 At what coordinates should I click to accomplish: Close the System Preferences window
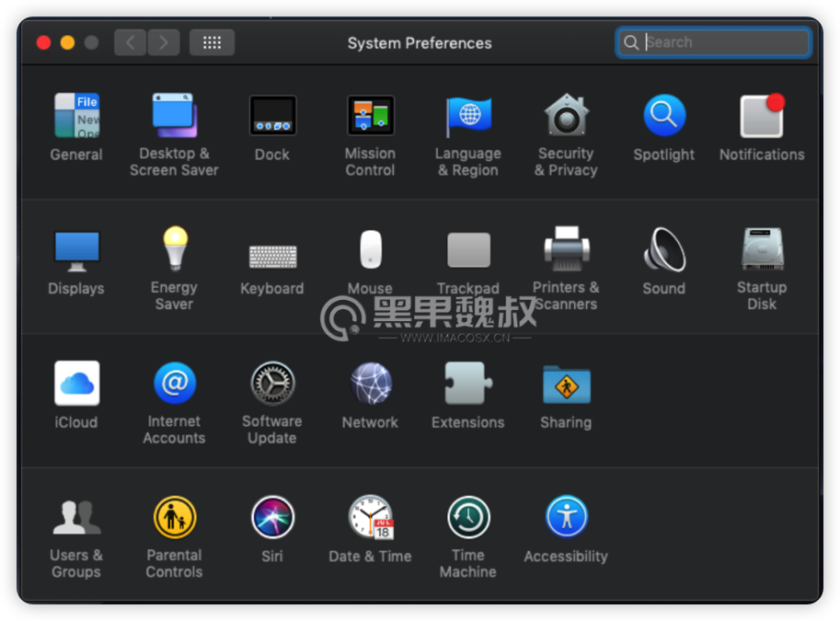coord(43,42)
